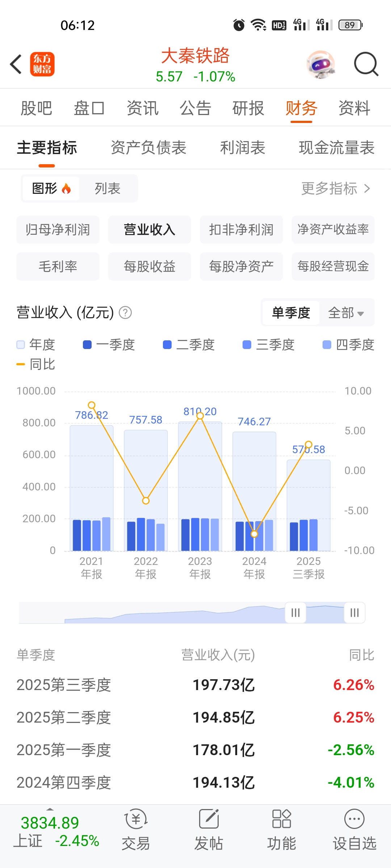
Task: Tap the back arrow icon
Action: pos(16,64)
